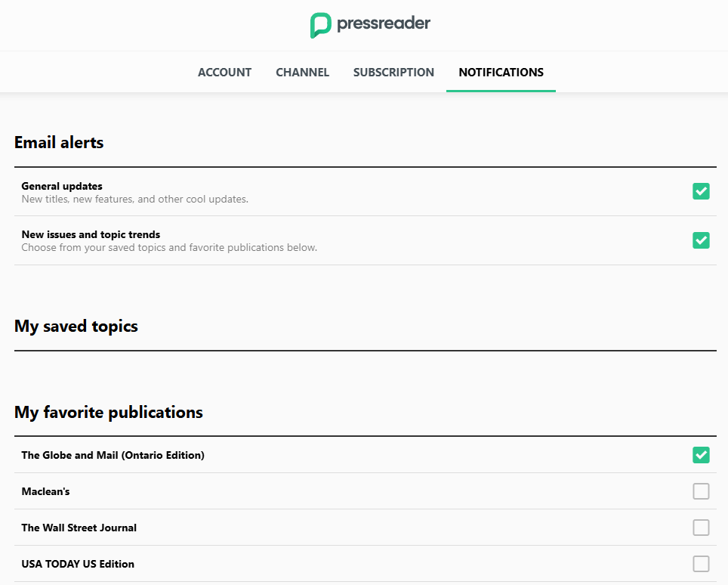
Task: Uncheck New issues and topic trends
Action: pos(701,240)
